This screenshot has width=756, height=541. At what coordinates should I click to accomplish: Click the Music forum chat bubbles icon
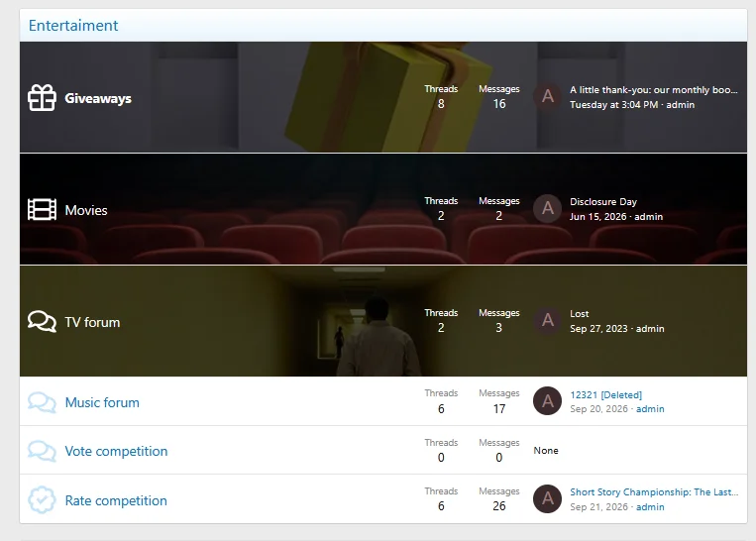[42, 402]
